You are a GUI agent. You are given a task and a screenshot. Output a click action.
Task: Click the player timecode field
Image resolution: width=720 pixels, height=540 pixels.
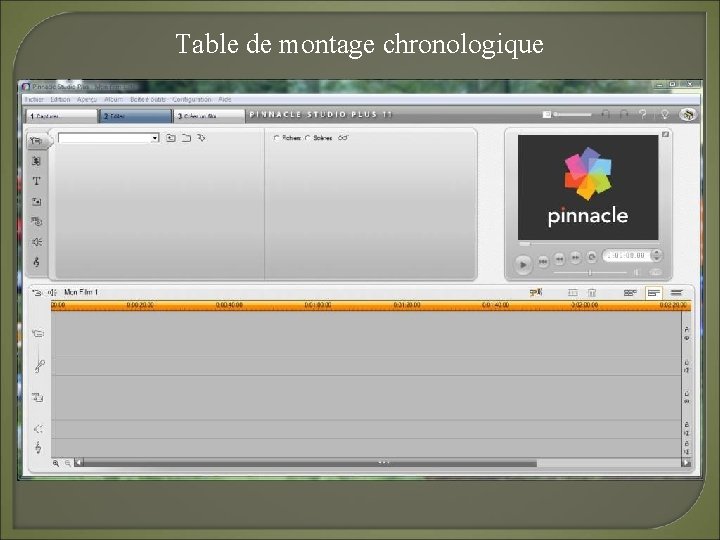[626, 255]
